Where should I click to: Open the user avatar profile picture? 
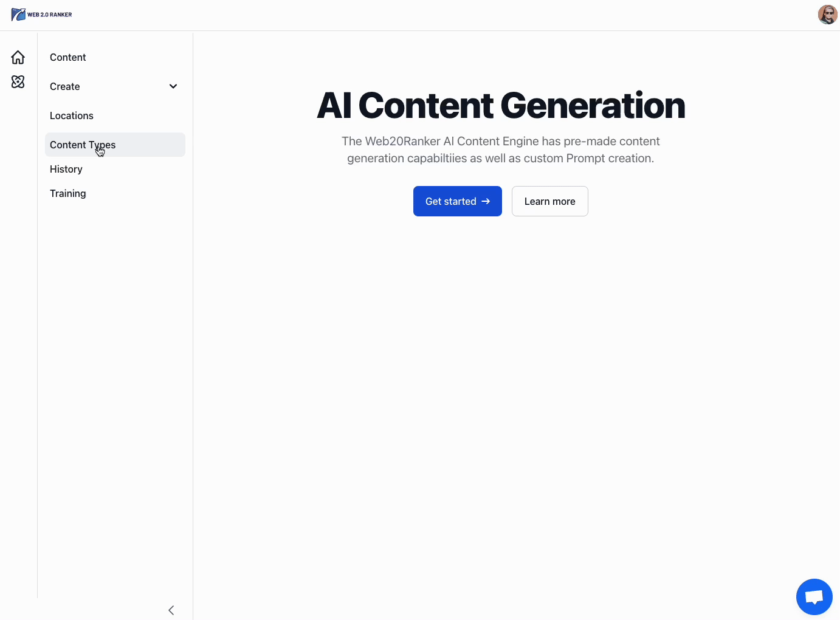click(x=827, y=15)
